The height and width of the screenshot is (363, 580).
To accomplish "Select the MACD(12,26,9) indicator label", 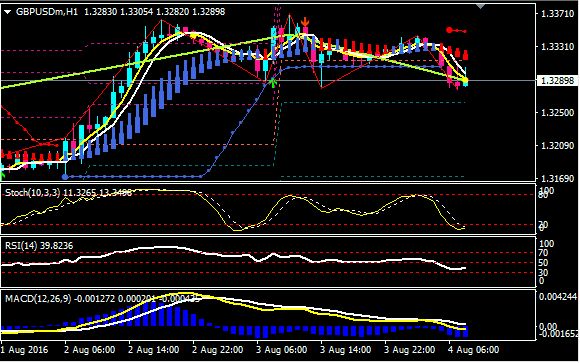I will [38, 299].
